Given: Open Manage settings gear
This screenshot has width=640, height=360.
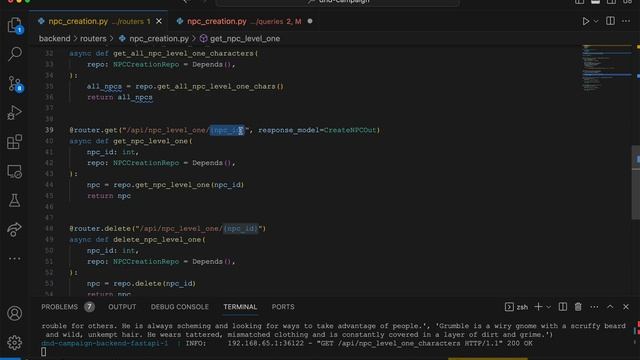Looking at the screenshot, I should pyautogui.click(x=15, y=342).
